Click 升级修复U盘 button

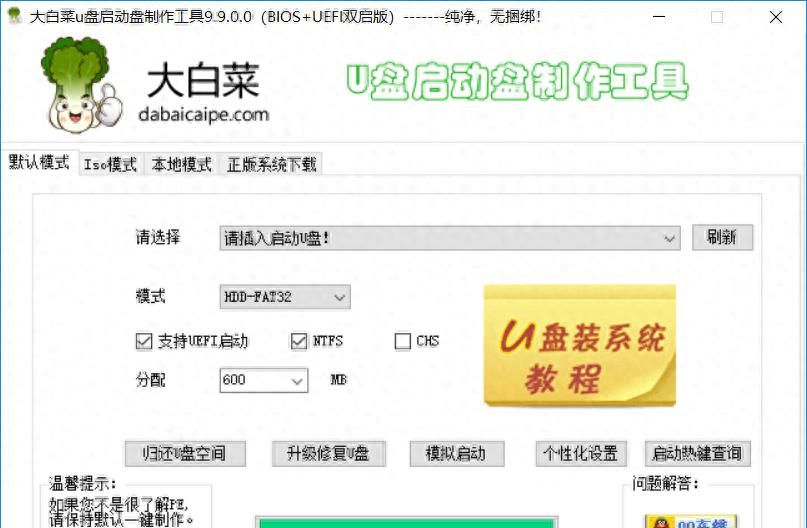(328, 453)
